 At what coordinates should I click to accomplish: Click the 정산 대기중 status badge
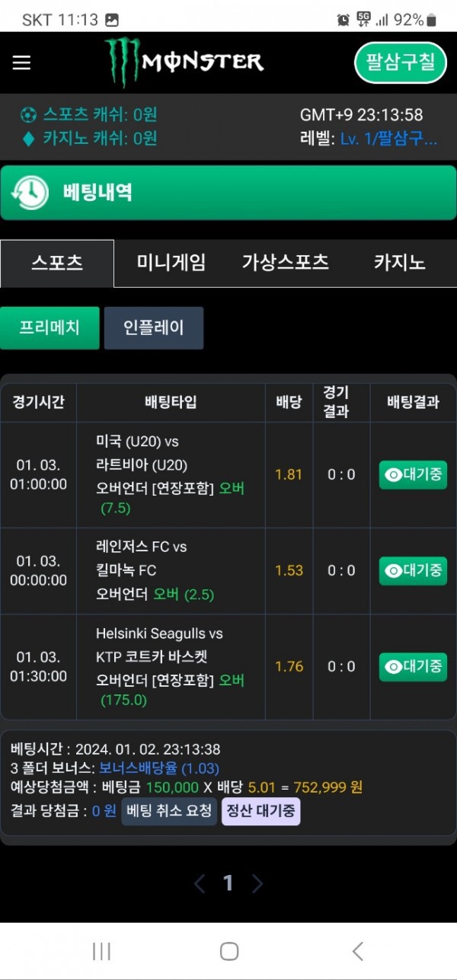coord(260,811)
